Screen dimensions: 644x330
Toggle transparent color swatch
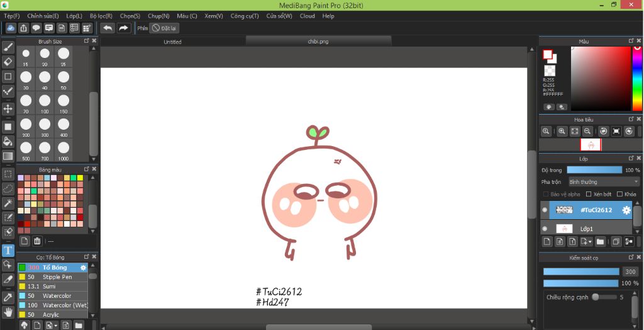pyautogui.click(x=550, y=71)
